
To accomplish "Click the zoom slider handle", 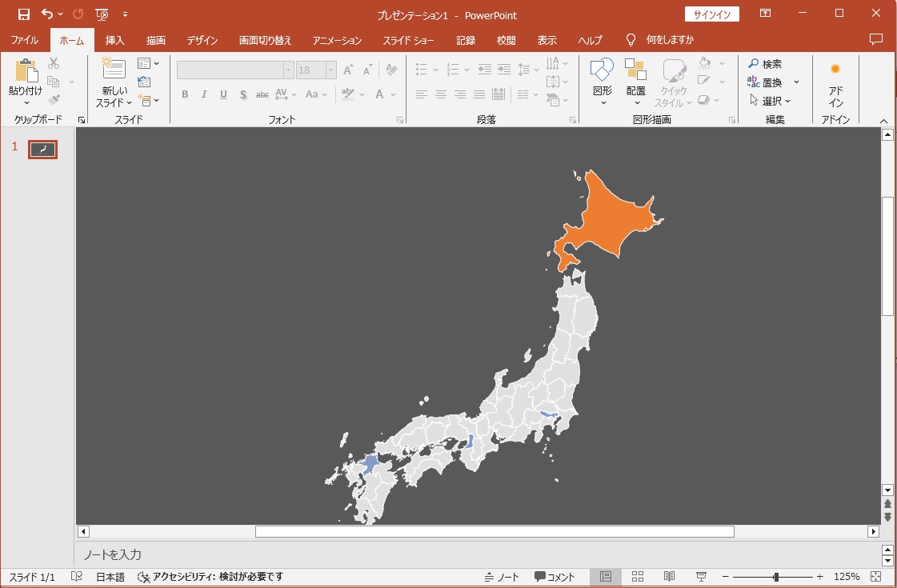I will point(775,577).
